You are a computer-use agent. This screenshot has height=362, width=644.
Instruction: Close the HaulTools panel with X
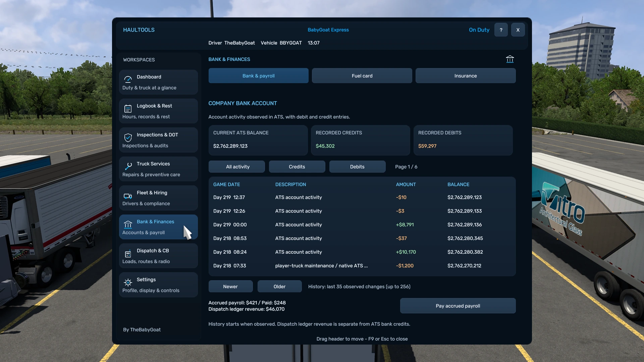[518, 30]
